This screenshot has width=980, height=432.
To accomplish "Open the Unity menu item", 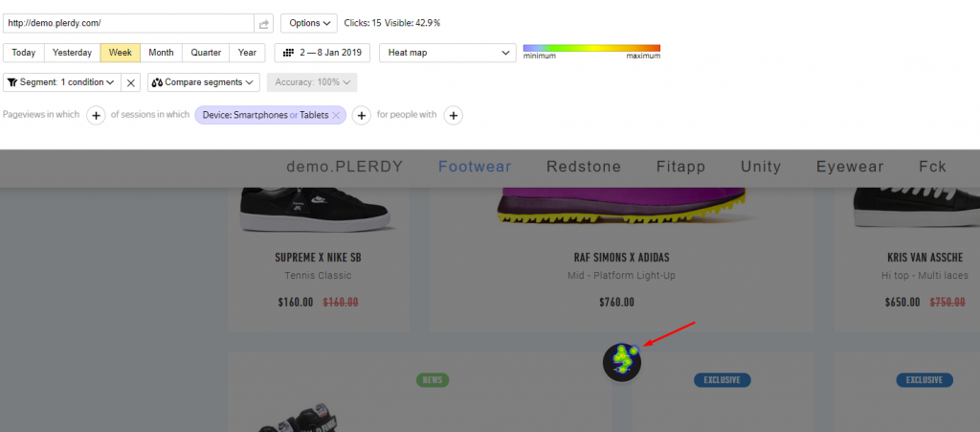I will tap(761, 167).
